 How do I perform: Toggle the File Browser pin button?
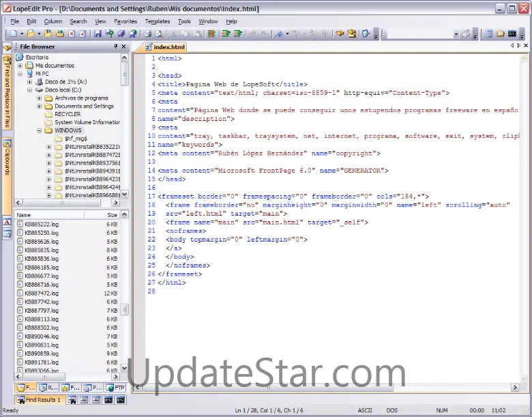click(x=115, y=46)
